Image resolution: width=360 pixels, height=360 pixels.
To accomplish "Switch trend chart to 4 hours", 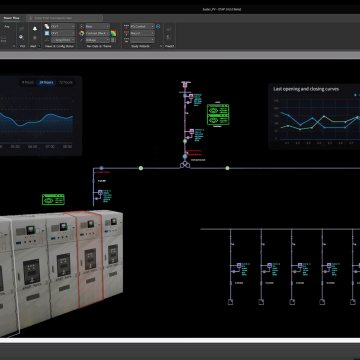I will pyautogui.click(x=28, y=82).
